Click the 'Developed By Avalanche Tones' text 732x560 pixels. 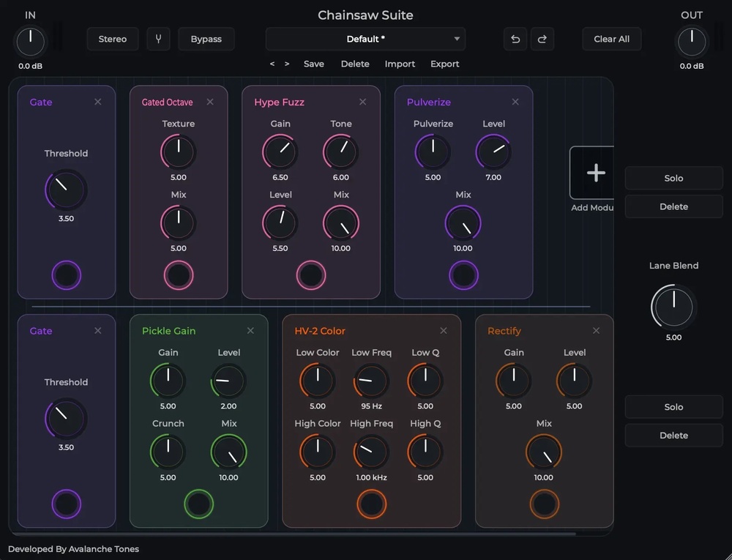(74, 549)
